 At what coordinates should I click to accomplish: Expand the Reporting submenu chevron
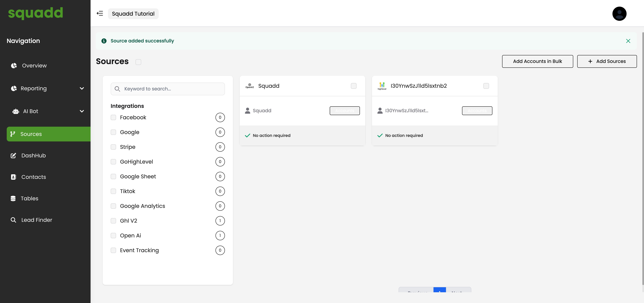[82, 88]
